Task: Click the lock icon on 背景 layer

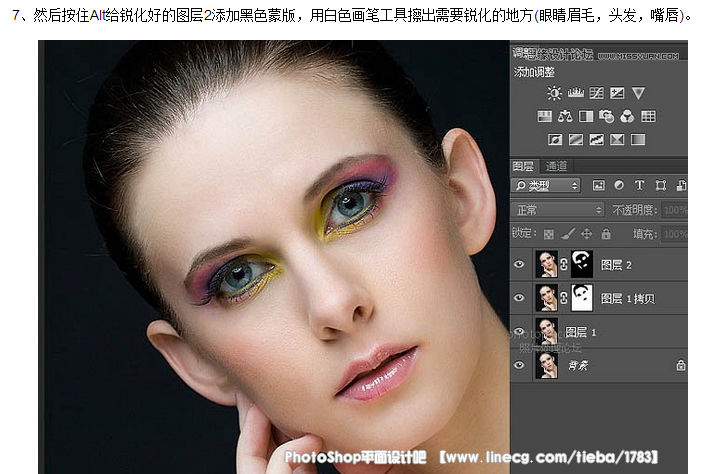Action: pos(680,365)
